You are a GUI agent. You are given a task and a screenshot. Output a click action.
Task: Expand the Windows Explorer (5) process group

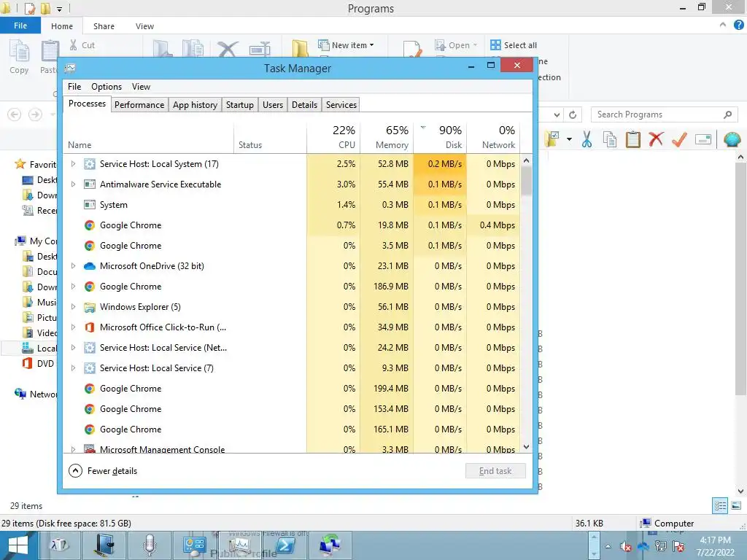click(73, 307)
